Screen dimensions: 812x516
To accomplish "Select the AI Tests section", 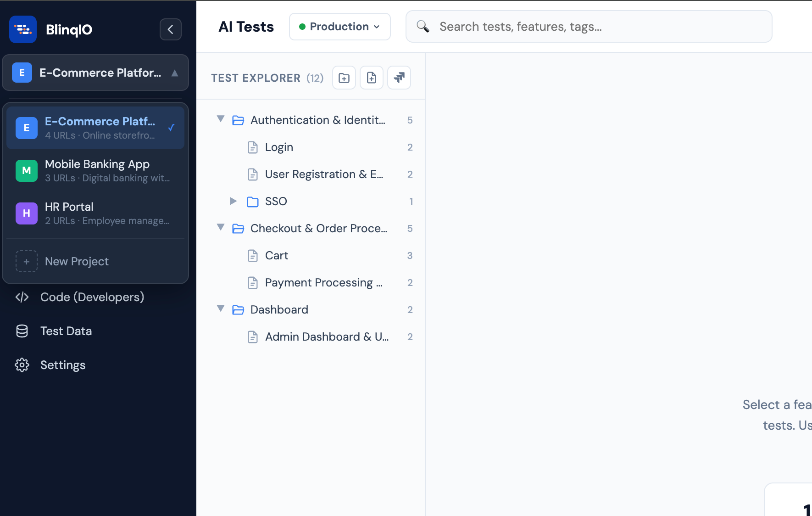I will (246, 26).
